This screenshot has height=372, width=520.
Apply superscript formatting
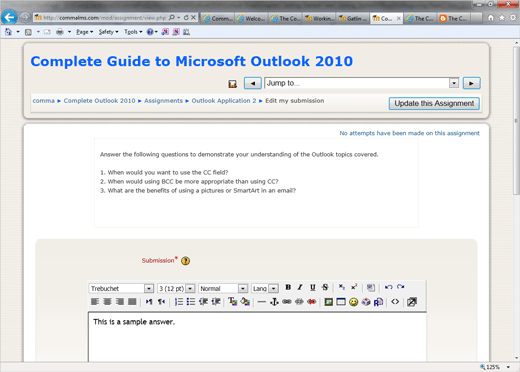(x=354, y=287)
